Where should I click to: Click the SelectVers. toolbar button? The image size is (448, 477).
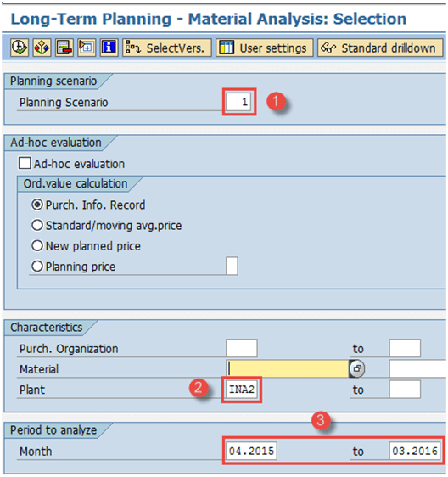click(166, 48)
